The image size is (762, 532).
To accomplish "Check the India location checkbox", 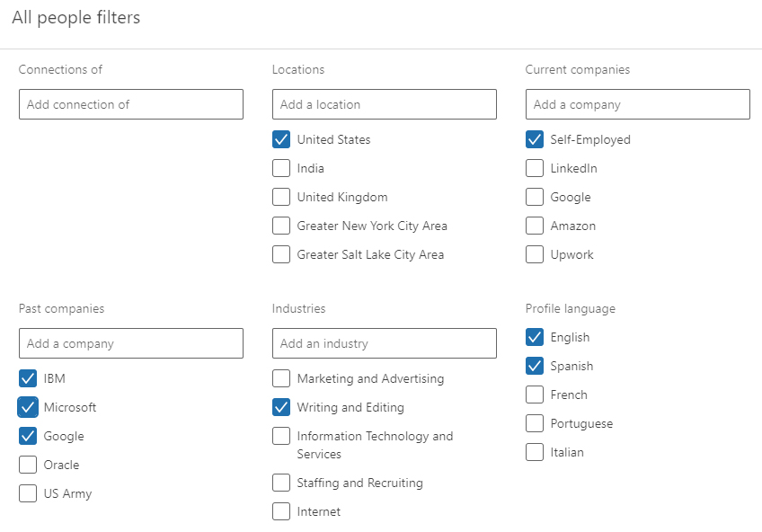I will click(x=281, y=168).
